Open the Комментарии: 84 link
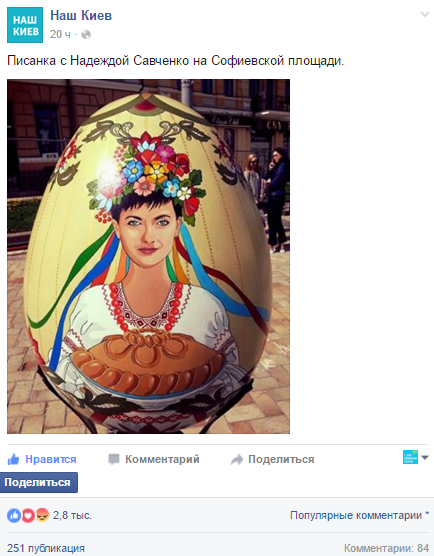Image resolution: width=434 pixels, height=556 pixels. (x=386, y=548)
